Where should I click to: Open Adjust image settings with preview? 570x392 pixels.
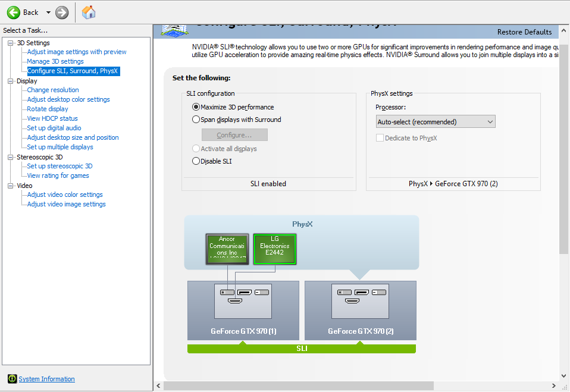(77, 52)
